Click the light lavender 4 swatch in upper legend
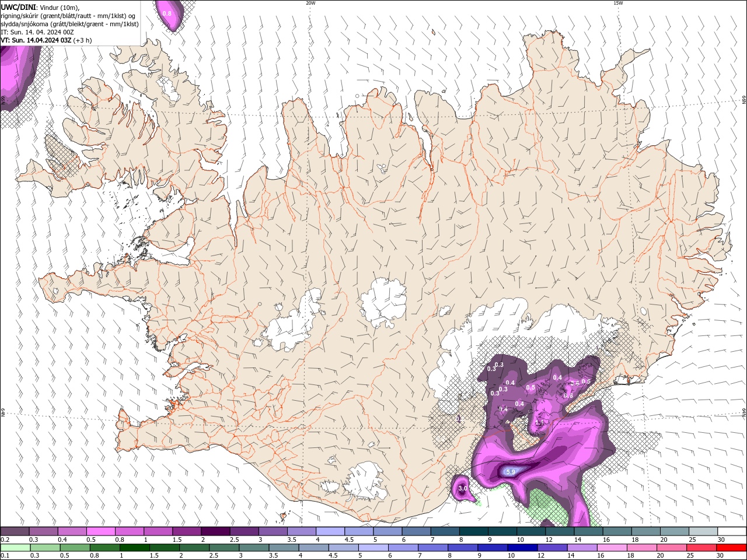Viewport: 747px width, 560px height. (330, 531)
